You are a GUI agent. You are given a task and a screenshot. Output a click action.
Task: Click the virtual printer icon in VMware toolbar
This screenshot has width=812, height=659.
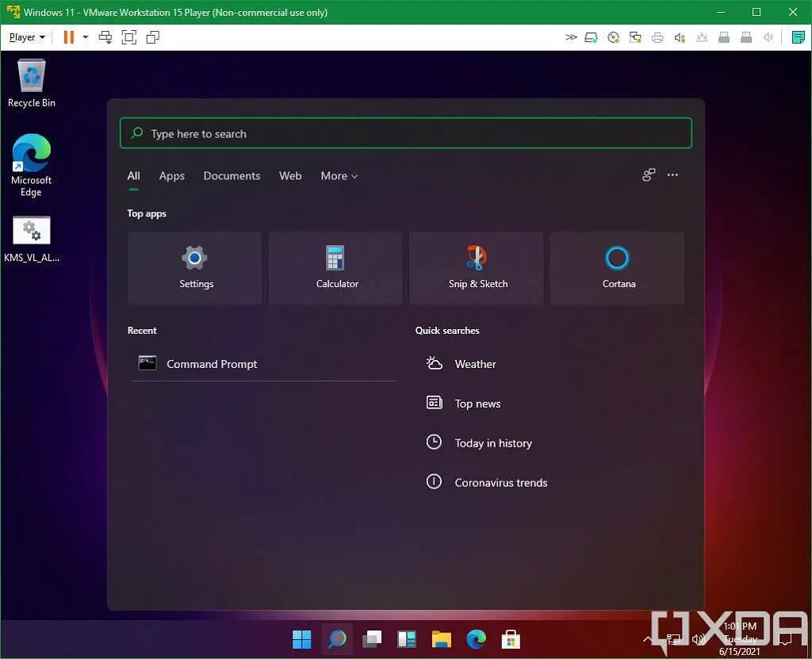coord(657,37)
